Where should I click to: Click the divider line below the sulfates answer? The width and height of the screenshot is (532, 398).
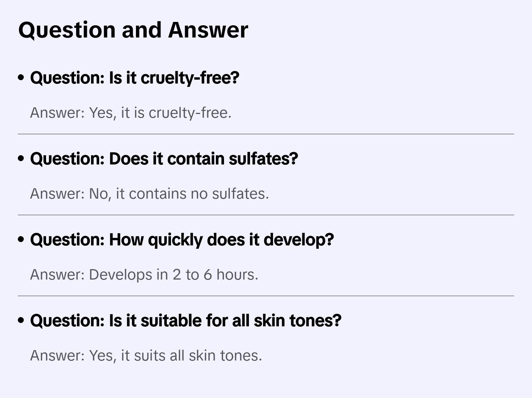[266, 215]
